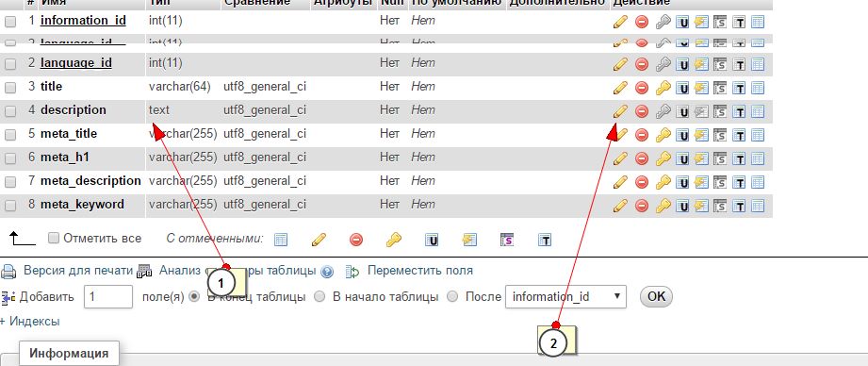Edit the title column with the pencil icon
Image resolution: width=868 pixels, height=366 pixels.
(620, 88)
